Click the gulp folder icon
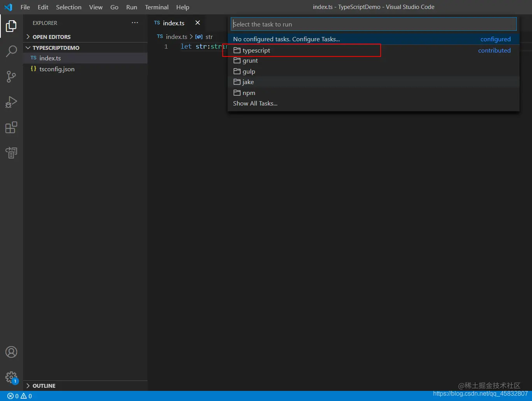532x401 pixels. pos(237,71)
